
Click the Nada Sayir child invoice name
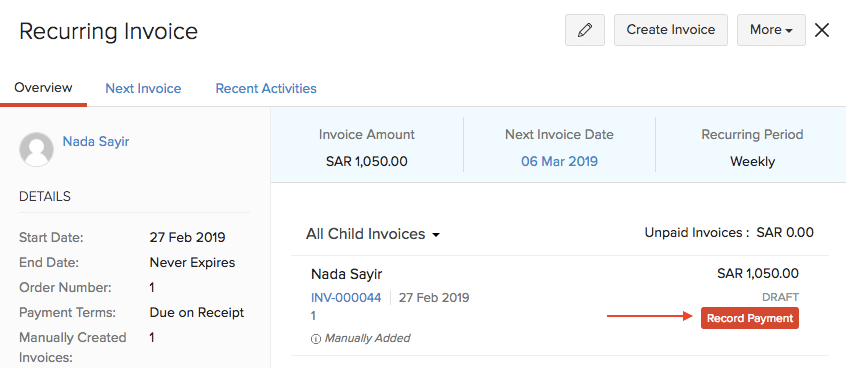coord(346,274)
